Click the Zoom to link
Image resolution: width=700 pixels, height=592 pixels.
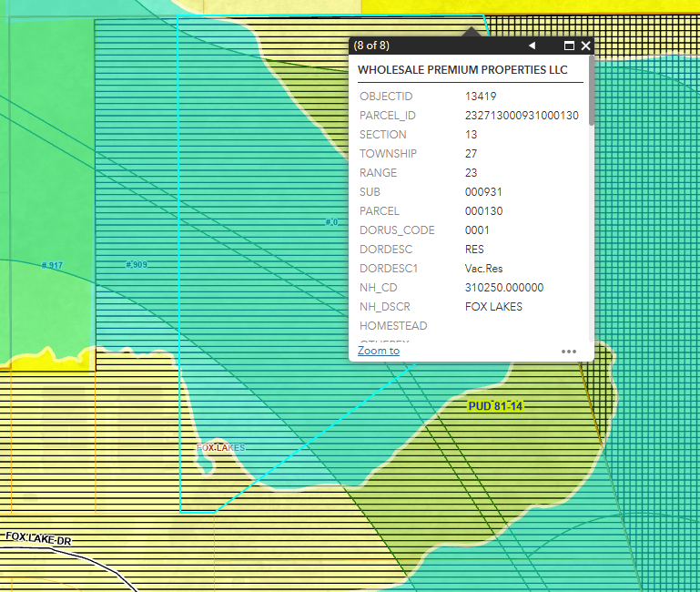(x=379, y=351)
